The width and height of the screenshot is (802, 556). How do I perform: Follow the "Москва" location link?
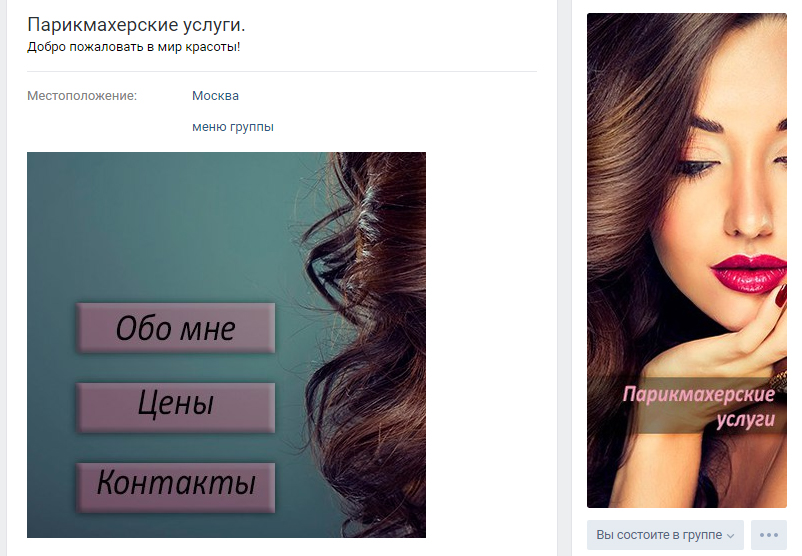(215, 96)
